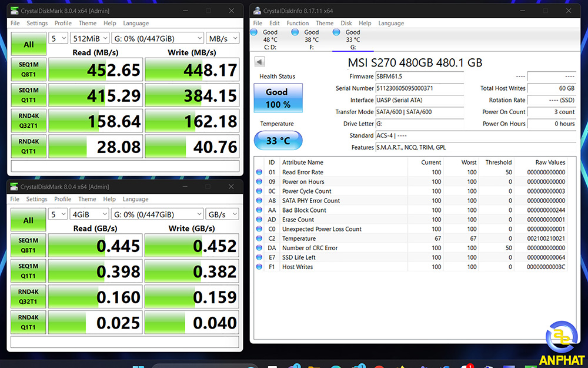Viewport: 588px width, 368px height.
Task: Click the Serial Number field
Action: point(420,88)
